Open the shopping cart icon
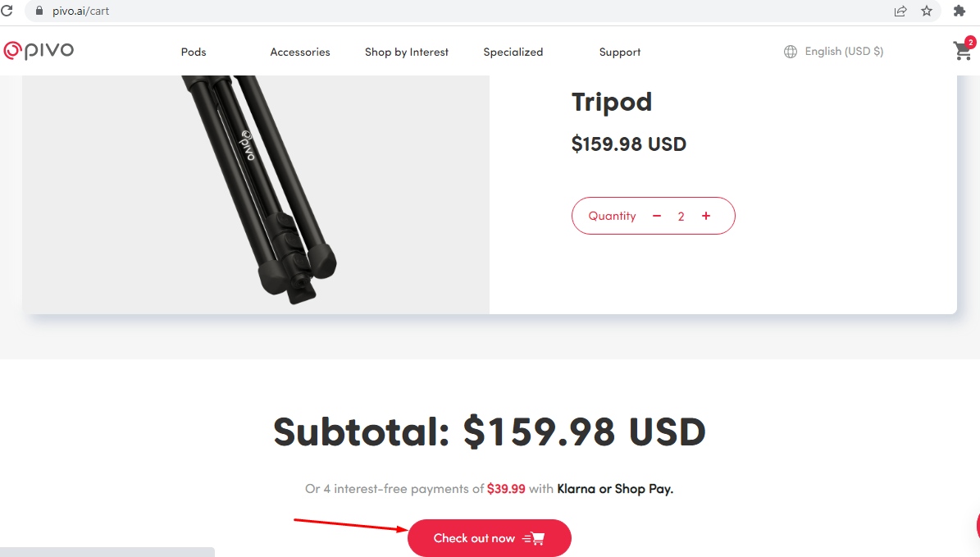The height and width of the screenshot is (557, 980). [x=963, y=51]
